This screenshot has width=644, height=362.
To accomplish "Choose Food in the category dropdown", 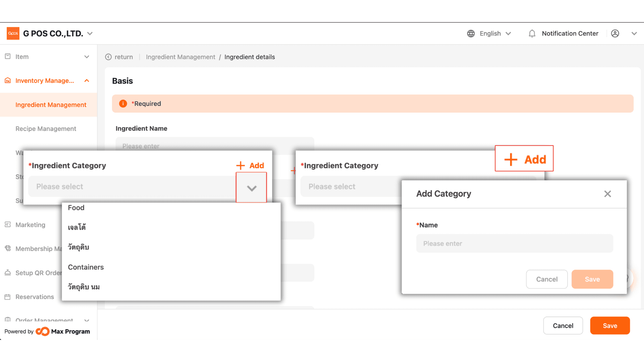I will 76,207.
